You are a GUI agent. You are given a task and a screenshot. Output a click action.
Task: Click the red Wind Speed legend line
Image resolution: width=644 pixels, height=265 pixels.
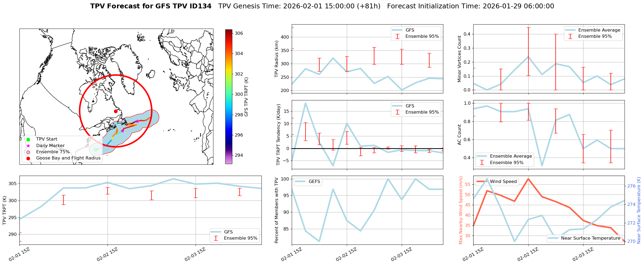click(482, 182)
